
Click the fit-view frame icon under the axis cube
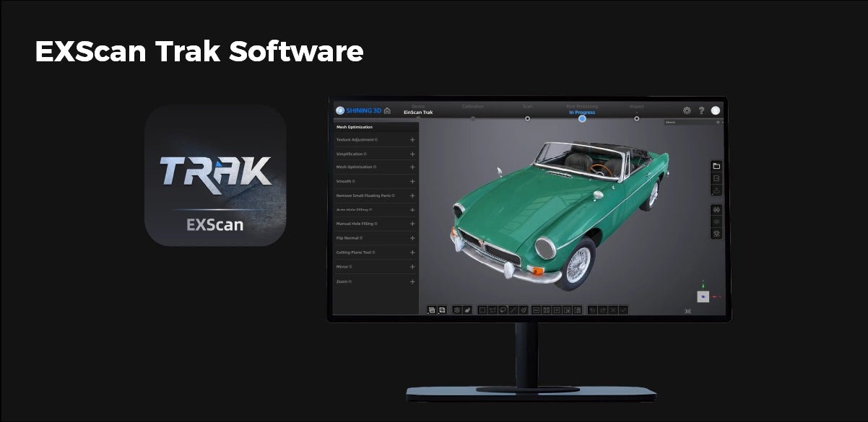click(x=687, y=311)
